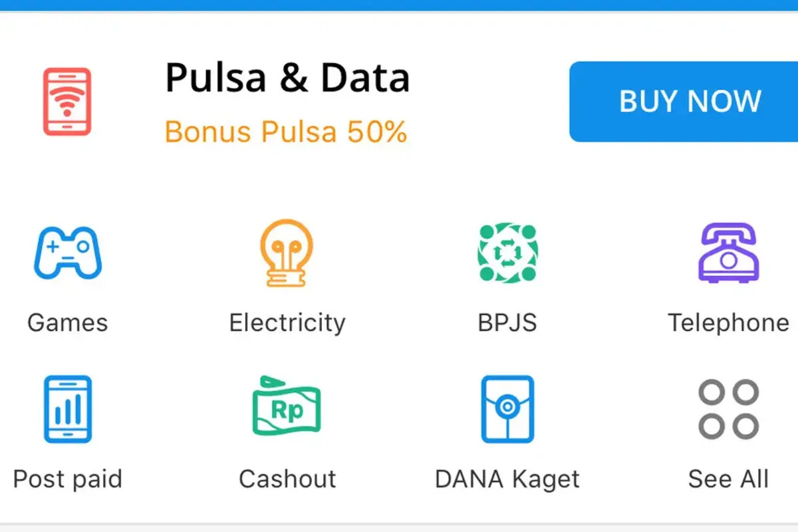Click the DANA Kaget text label
The width and height of the screenshot is (798, 532).
[x=507, y=479]
